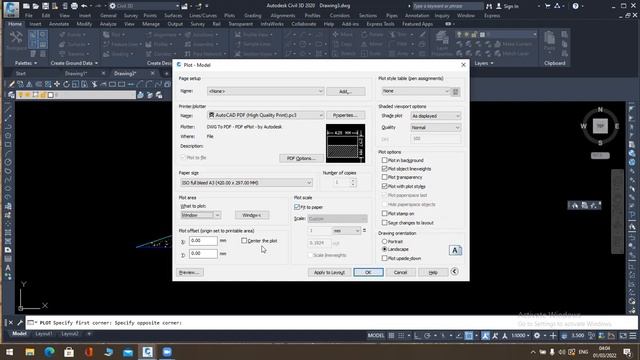Click the Help question mark icon
The width and height of the screenshot is (640, 360).
(x=575, y=6)
